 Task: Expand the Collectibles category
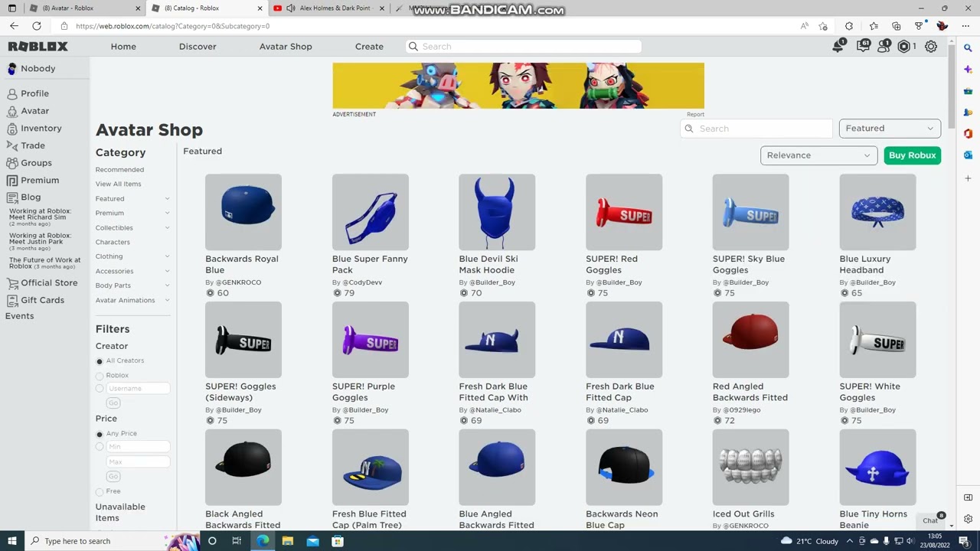click(x=167, y=228)
